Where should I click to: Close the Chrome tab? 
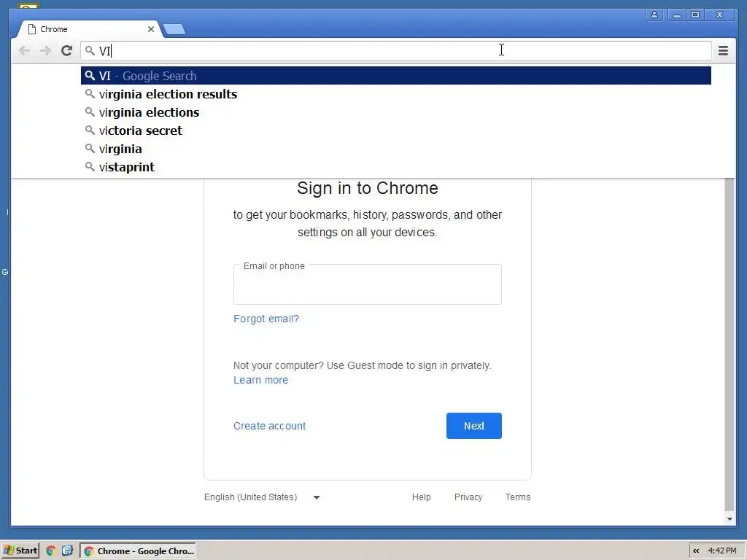150,29
